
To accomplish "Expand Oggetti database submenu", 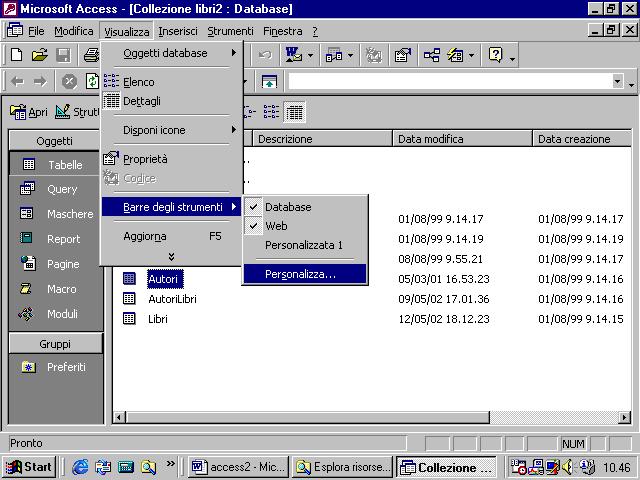I will 171,53.
